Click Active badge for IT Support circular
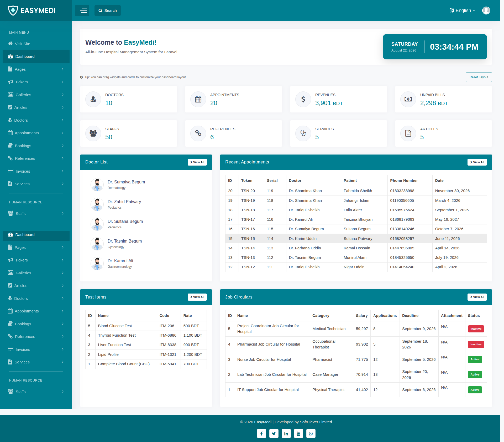 click(475, 390)
